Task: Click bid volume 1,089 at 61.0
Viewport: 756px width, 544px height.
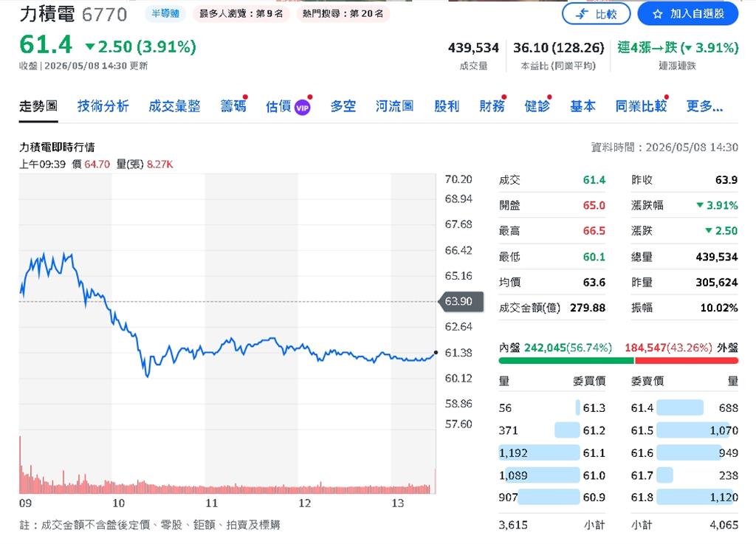Action: coord(513,475)
